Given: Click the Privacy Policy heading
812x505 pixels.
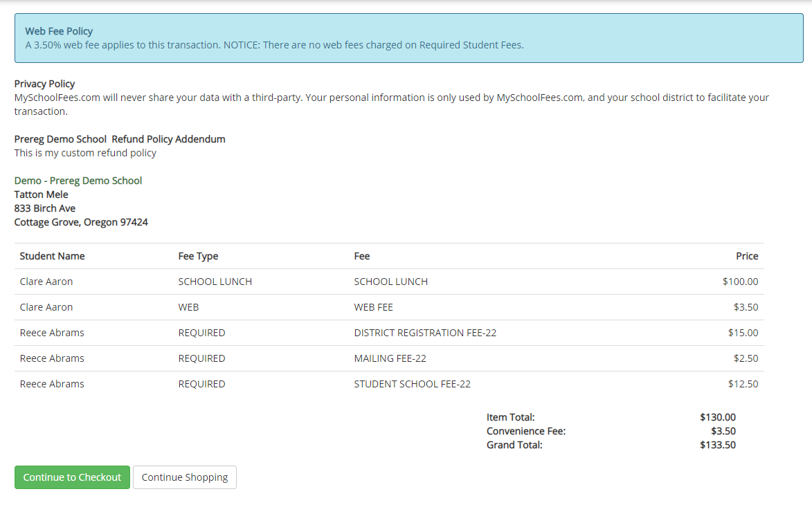Looking at the screenshot, I should click(x=44, y=84).
